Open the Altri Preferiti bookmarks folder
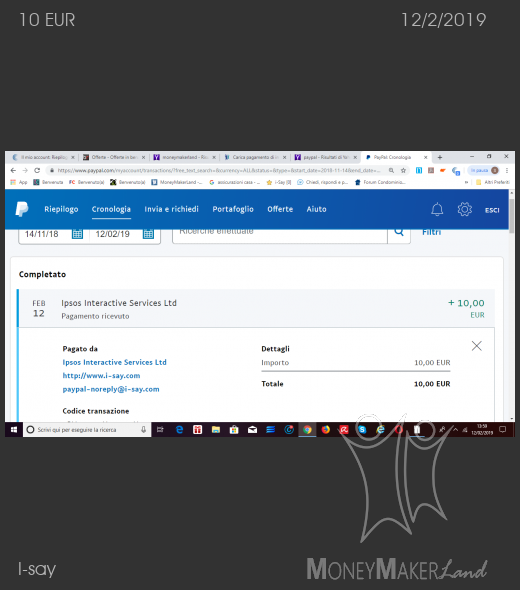 (x=493, y=182)
